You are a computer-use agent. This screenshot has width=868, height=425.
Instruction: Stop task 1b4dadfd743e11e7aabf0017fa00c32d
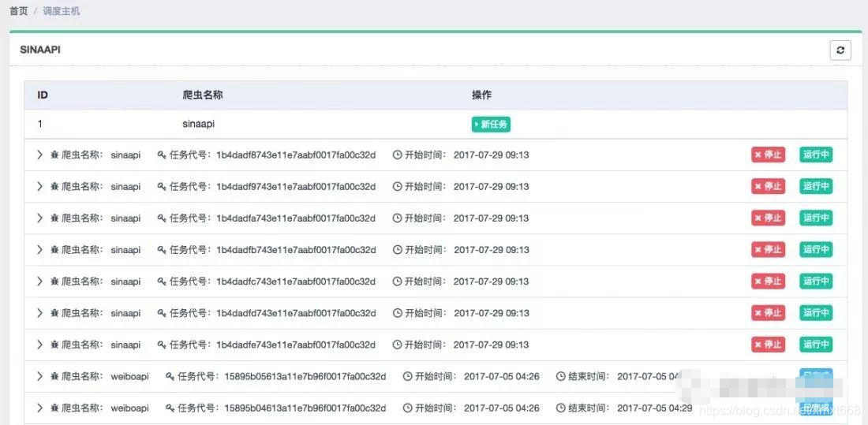[x=768, y=313]
